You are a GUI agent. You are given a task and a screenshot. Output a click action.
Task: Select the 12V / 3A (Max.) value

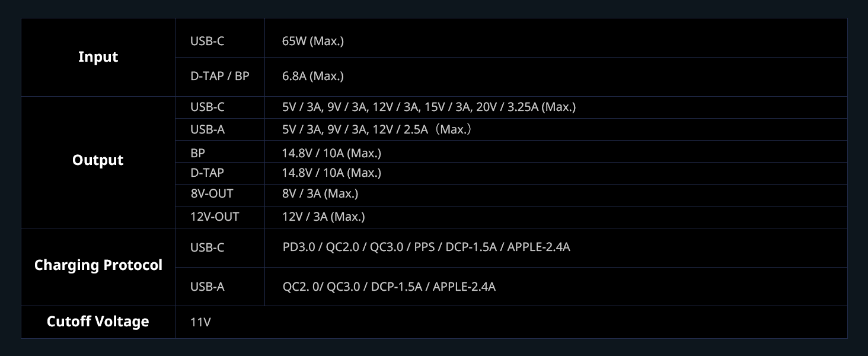[x=323, y=217]
